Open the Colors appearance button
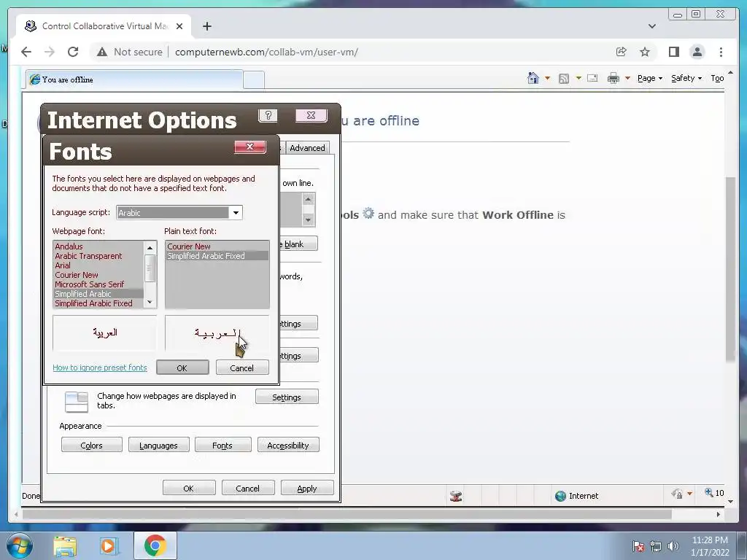The height and width of the screenshot is (560, 747). pos(91,446)
